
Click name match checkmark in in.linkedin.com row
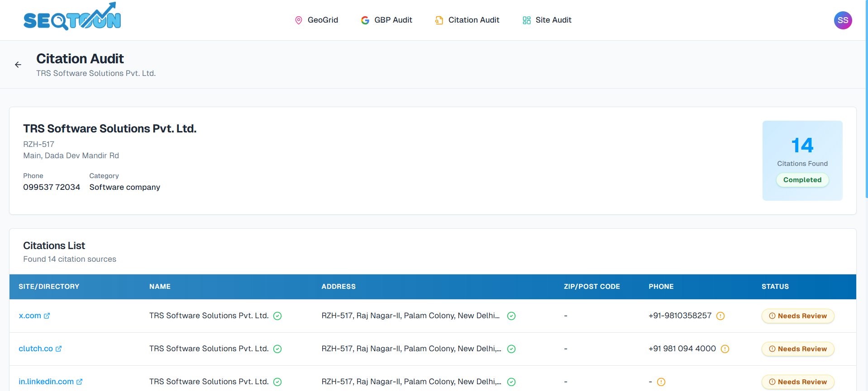277,382
